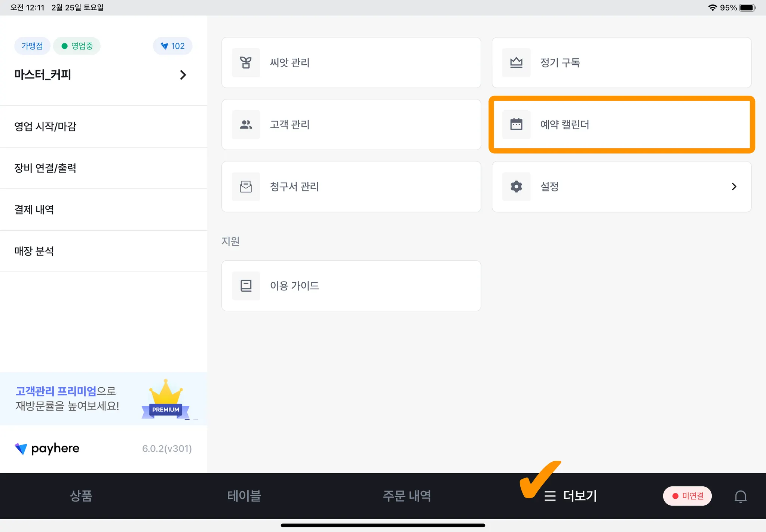The image size is (766, 532).
Task: Open 매장 분석 menu item
Action: (x=34, y=251)
